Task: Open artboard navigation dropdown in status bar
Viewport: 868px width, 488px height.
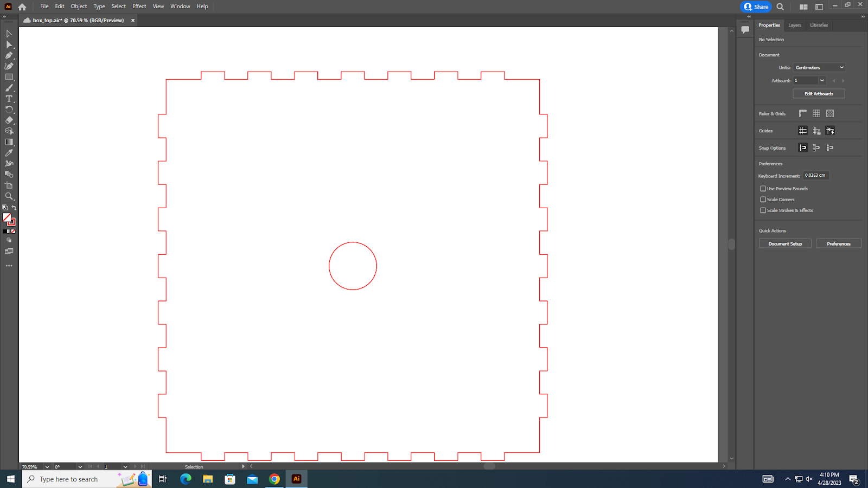Action: tap(125, 467)
